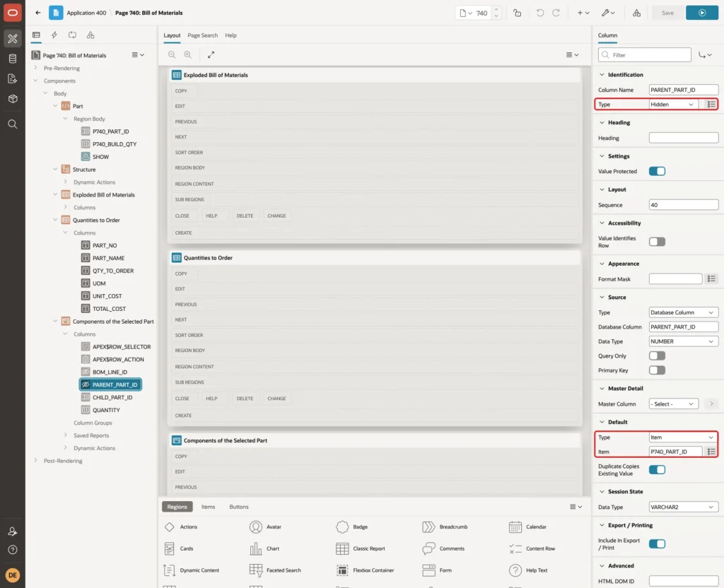The height and width of the screenshot is (588, 724).
Task: Collapse the Identification section
Action: tap(602, 75)
